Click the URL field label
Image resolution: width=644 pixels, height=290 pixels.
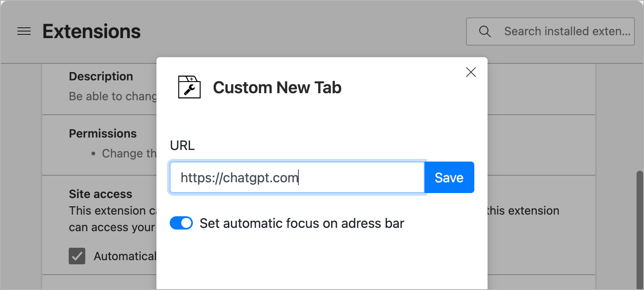182,146
